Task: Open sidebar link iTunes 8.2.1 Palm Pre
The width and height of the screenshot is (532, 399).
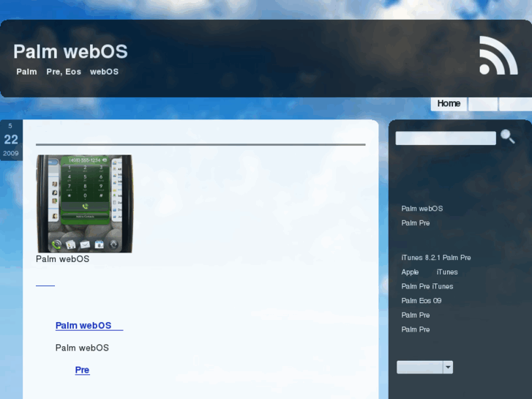Action: [436, 258]
